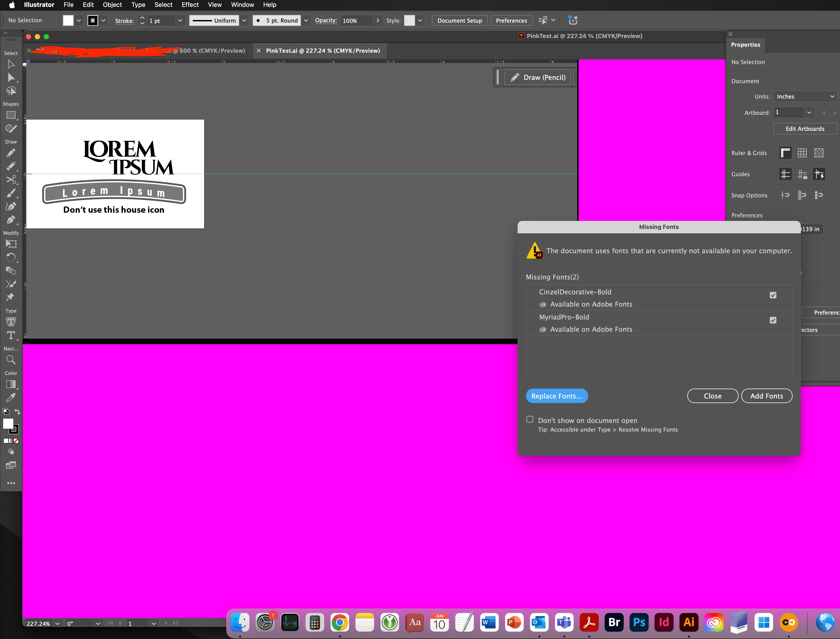This screenshot has height=639, width=840.
Task: Activate the Zoom magnifier tool
Action: (x=11, y=360)
